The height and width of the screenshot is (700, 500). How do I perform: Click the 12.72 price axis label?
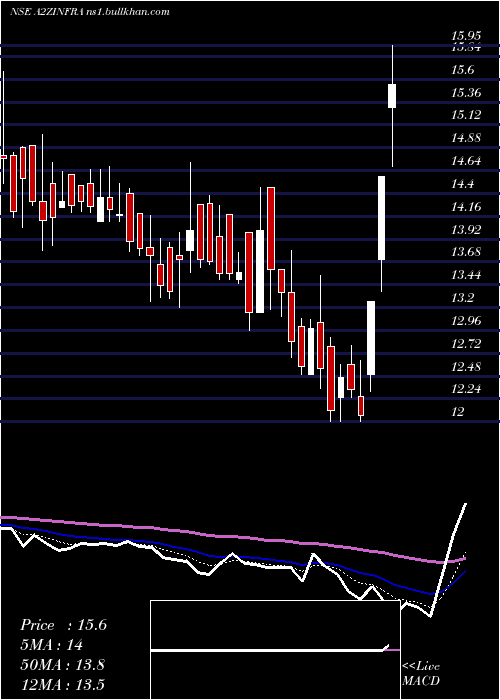pyautogui.click(x=466, y=344)
